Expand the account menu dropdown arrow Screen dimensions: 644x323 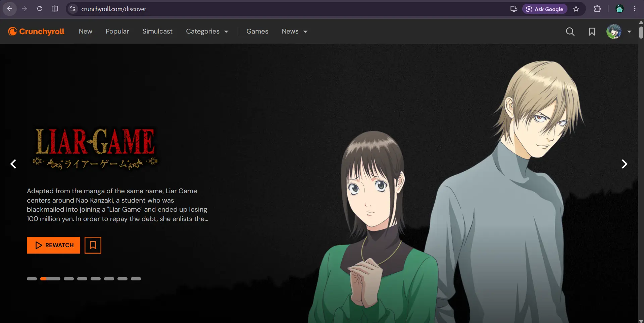629,32
